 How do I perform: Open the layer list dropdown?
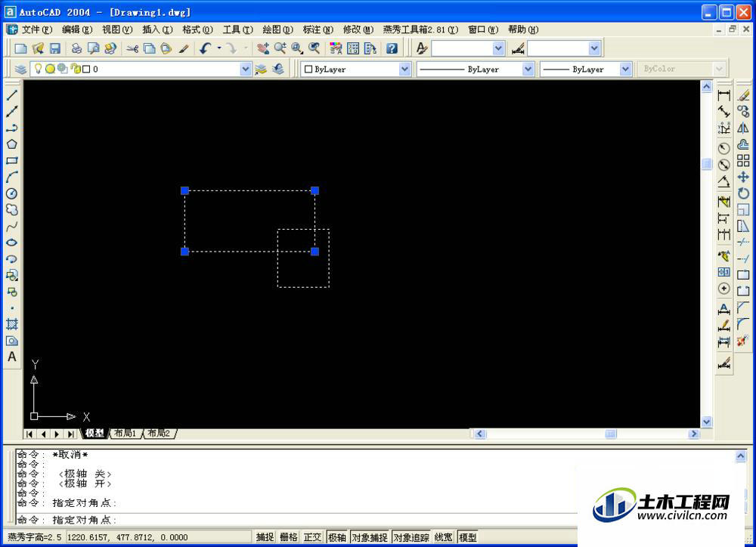tap(246, 69)
